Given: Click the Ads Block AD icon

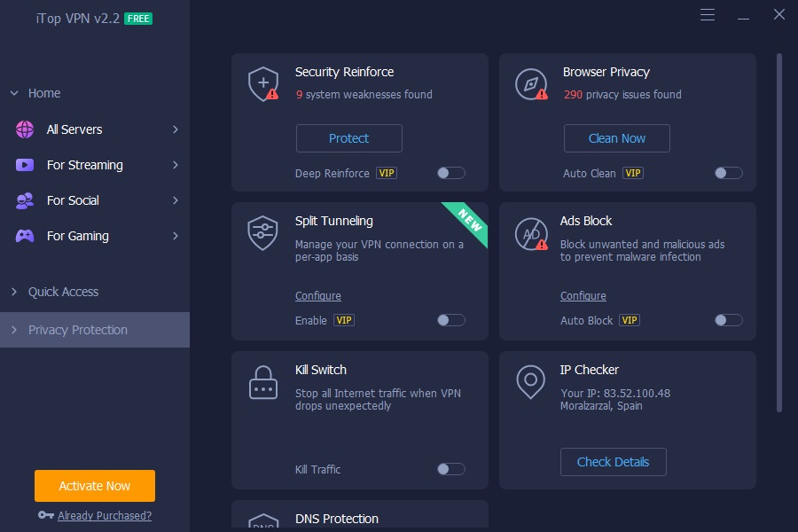Looking at the screenshot, I should pos(531,234).
